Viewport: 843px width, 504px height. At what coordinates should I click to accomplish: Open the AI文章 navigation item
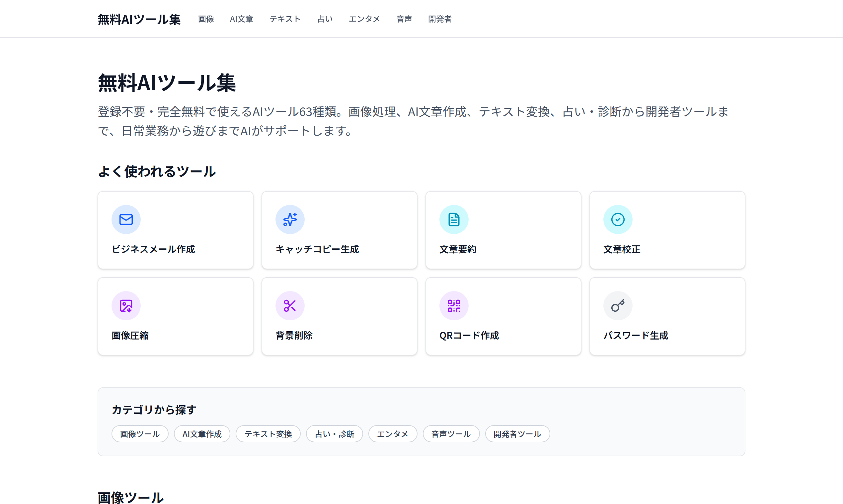[241, 19]
